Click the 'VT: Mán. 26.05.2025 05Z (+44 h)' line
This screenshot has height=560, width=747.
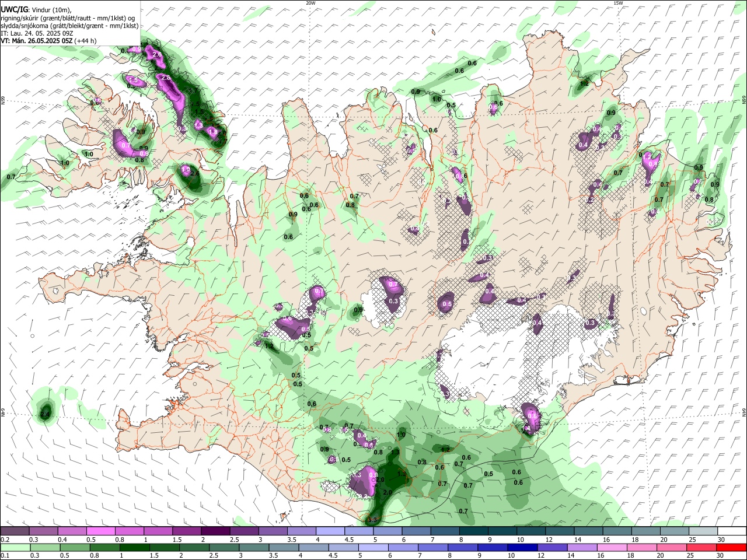point(48,41)
